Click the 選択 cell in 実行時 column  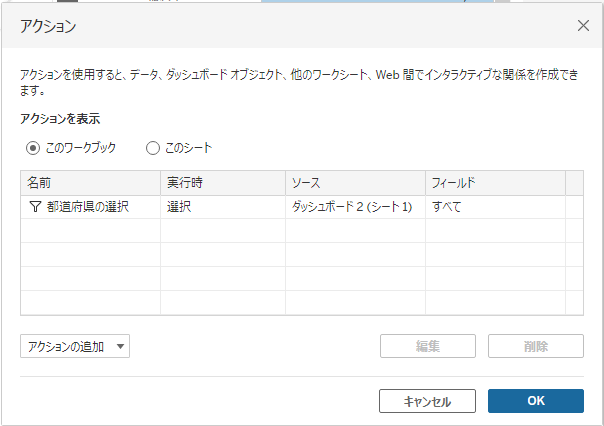pyautogui.click(x=180, y=207)
